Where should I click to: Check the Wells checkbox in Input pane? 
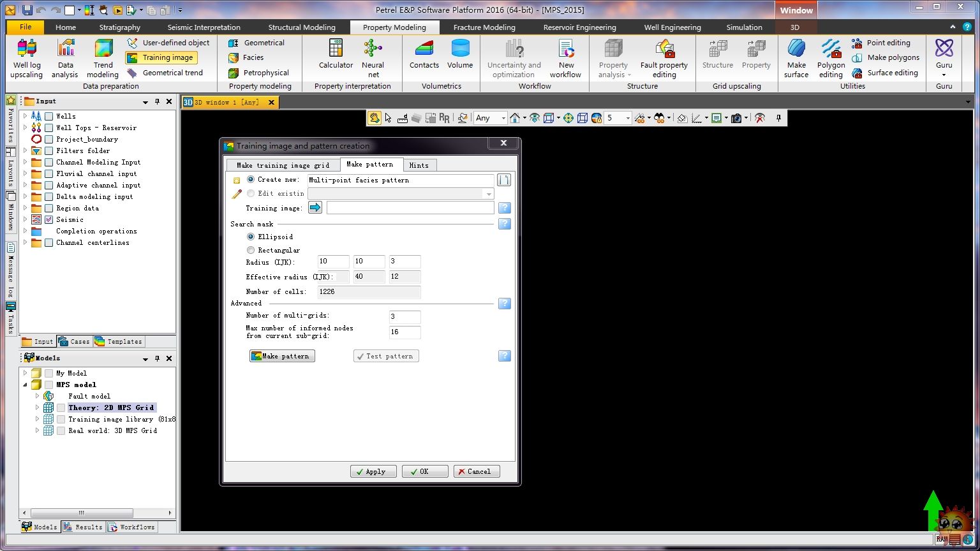(x=48, y=116)
